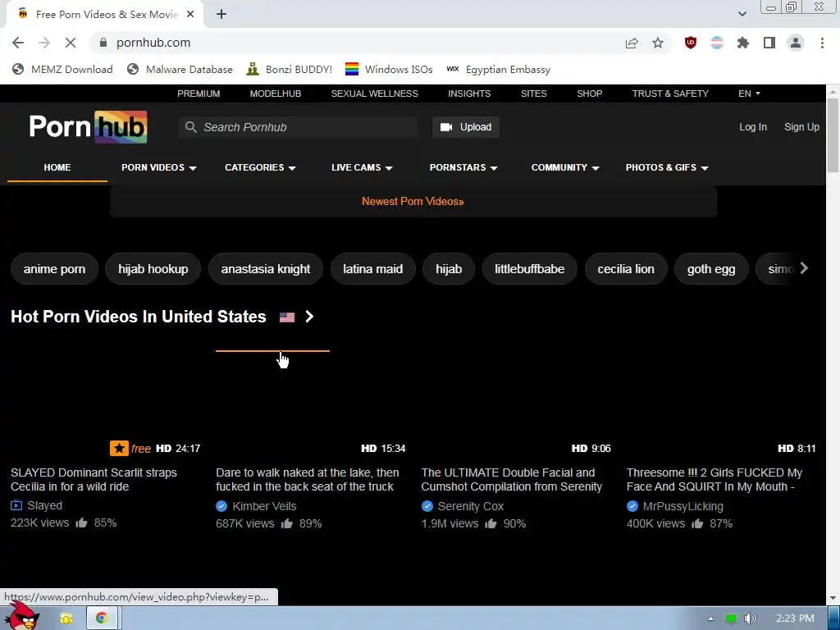This screenshot has height=630, width=840.
Task: Click SITES in the top bar
Action: pos(533,94)
